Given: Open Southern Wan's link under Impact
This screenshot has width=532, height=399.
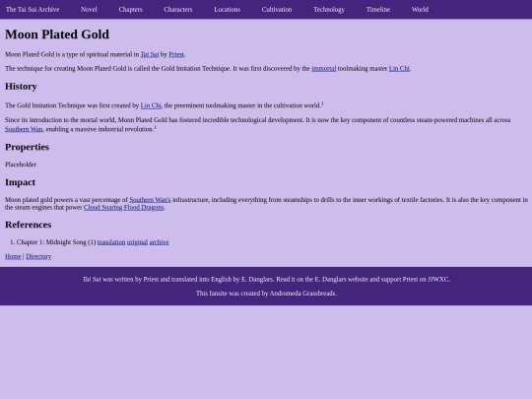Looking at the screenshot, I should tap(150, 200).
